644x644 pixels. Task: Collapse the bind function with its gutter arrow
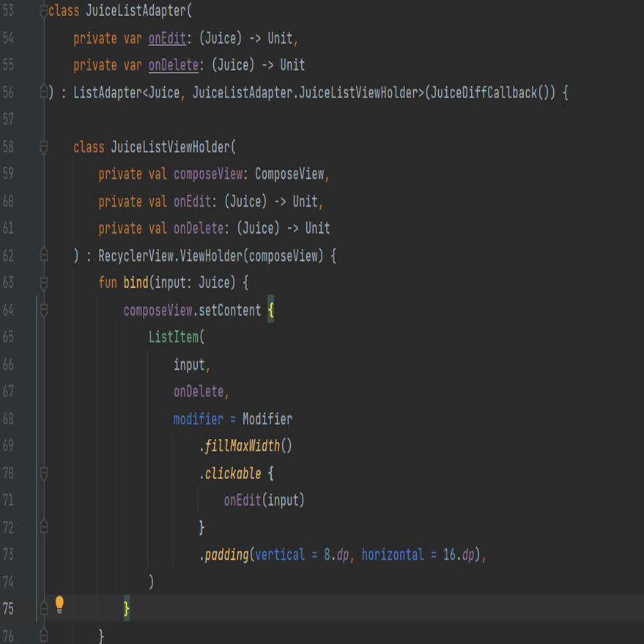pos(45,282)
